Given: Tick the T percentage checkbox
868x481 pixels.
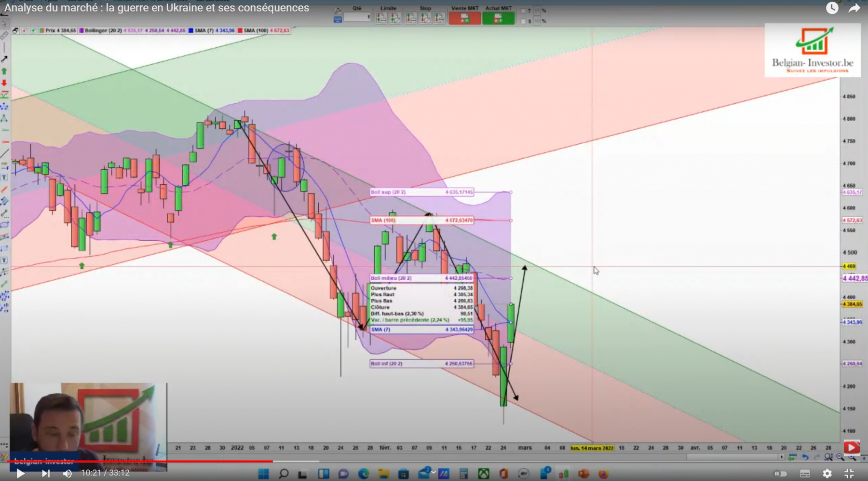Looking at the screenshot, I should coord(524,11).
